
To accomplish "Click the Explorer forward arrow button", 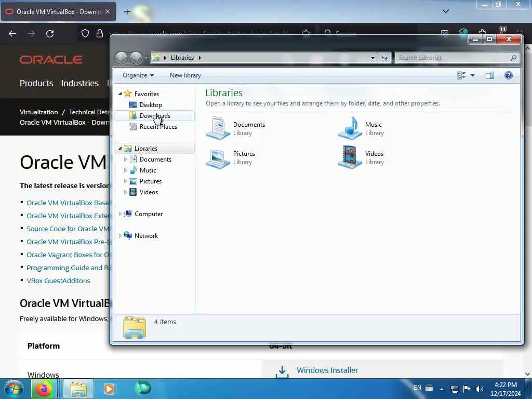I will [136, 58].
